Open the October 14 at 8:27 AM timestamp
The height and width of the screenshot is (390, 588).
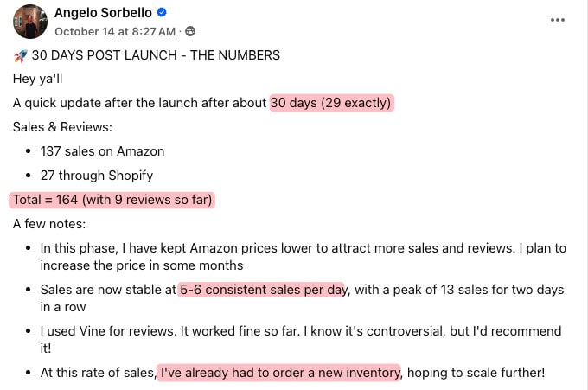115,31
